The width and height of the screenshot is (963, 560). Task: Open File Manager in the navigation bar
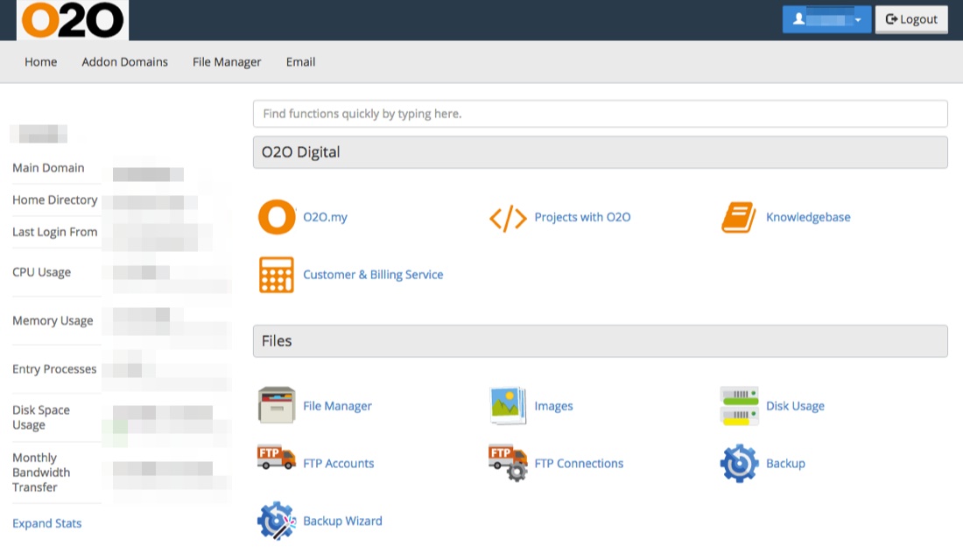click(x=227, y=62)
